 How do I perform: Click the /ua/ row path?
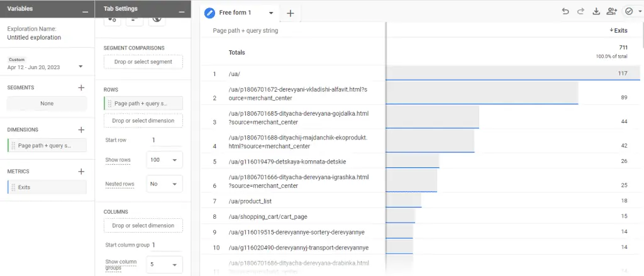click(234, 74)
